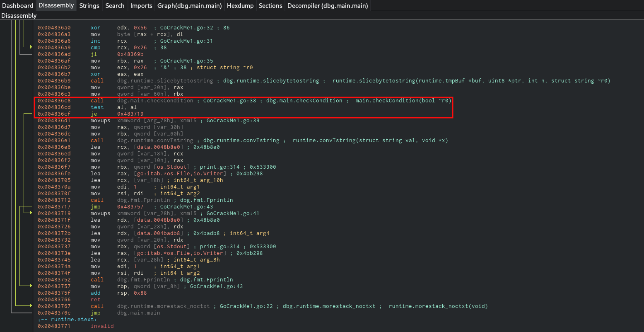The image size is (644, 332).
Task: Follow the je 0x483719 jump target
Action: tap(130, 114)
